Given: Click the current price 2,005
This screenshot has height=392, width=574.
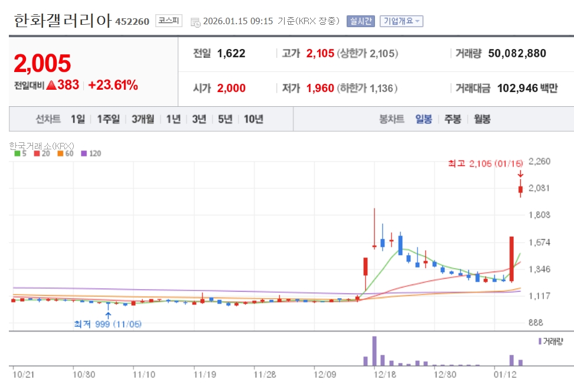Looking at the screenshot, I should coord(43,63).
